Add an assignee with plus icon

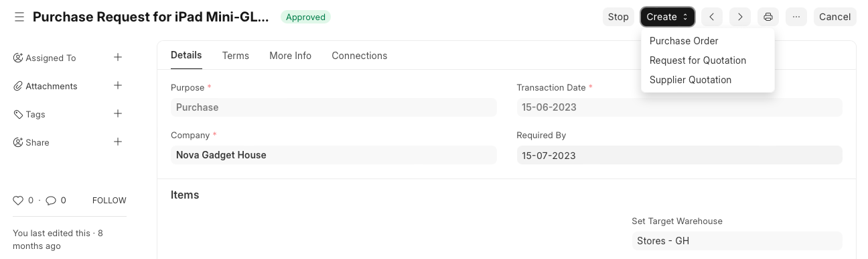point(118,58)
